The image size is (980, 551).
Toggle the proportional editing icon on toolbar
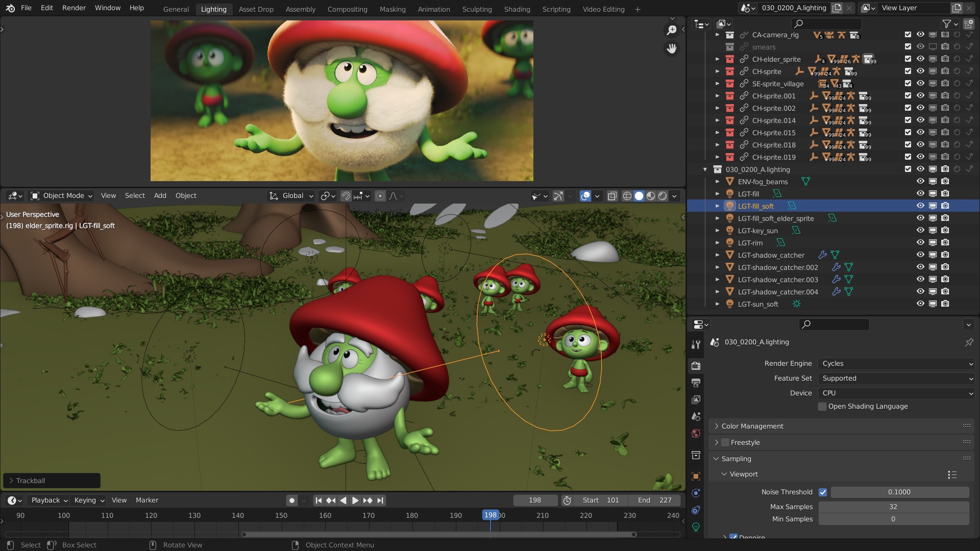click(380, 195)
